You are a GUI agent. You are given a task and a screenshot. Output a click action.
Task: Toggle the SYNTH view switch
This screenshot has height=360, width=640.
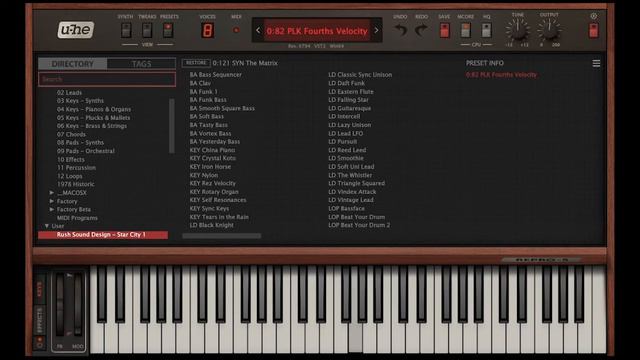point(126,30)
